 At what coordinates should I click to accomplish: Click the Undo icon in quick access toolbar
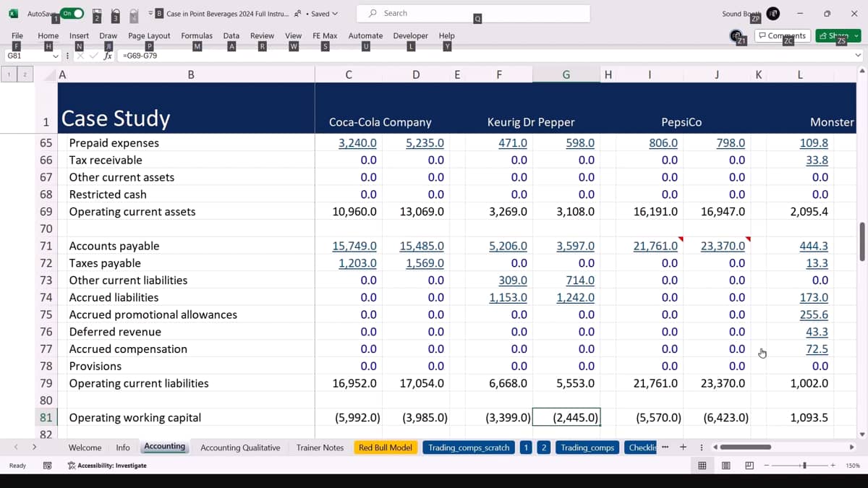point(115,13)
